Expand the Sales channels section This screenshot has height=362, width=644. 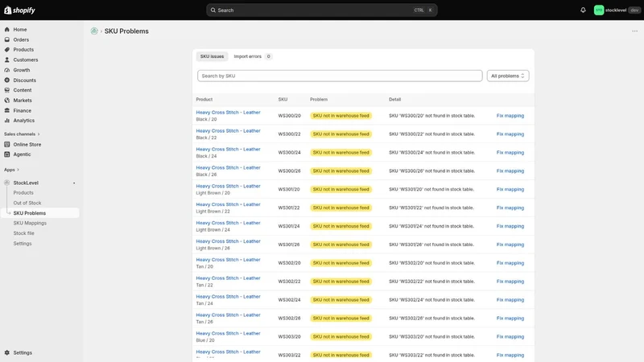pos(22,134)
